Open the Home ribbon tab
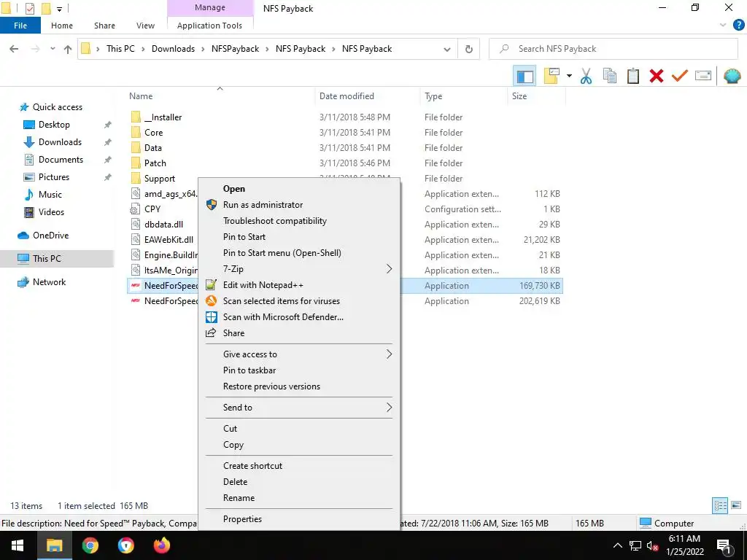747x560 pixels. click(62, 26)
